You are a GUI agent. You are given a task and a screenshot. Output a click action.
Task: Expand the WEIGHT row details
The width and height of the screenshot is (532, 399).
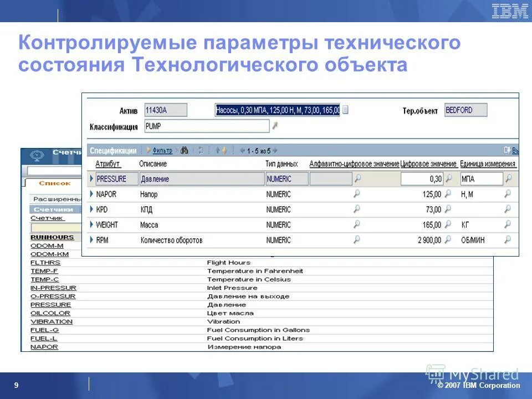pyautogui.click(x=91, y=224)
